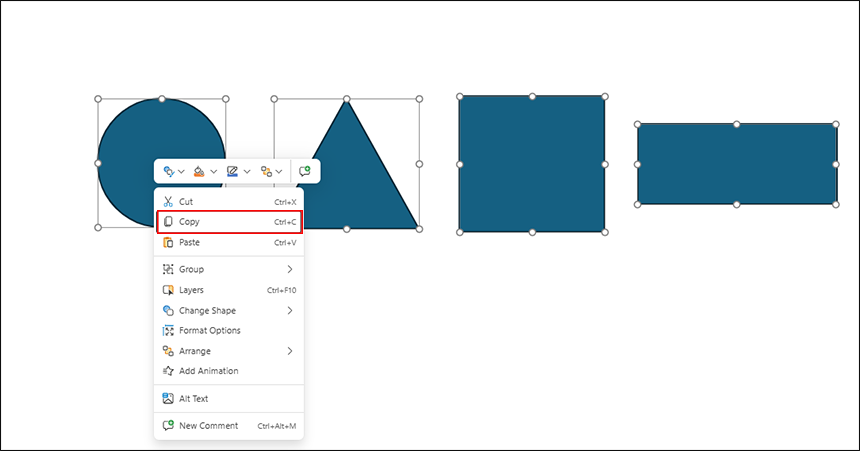Expand the Change Shape submenu
Image resolution: width=860 pixels, height=451 pixels.
pos(290,310)
